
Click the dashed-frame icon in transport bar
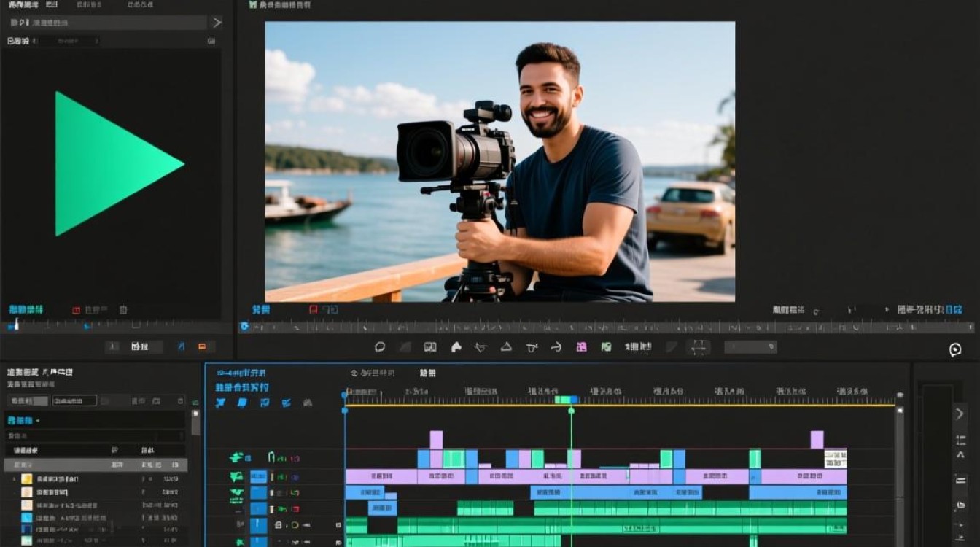[699, 347]
